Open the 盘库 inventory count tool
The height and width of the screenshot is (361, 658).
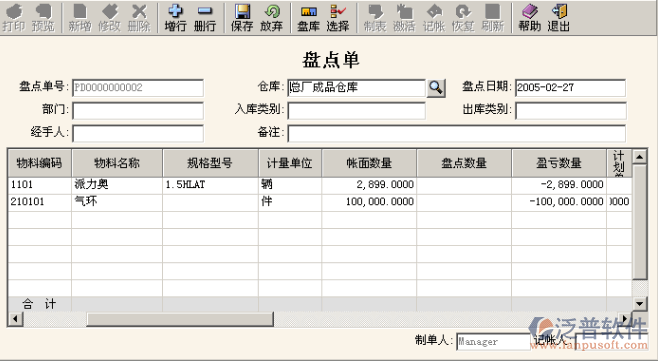pyautogui.click(x=308, y=18)
